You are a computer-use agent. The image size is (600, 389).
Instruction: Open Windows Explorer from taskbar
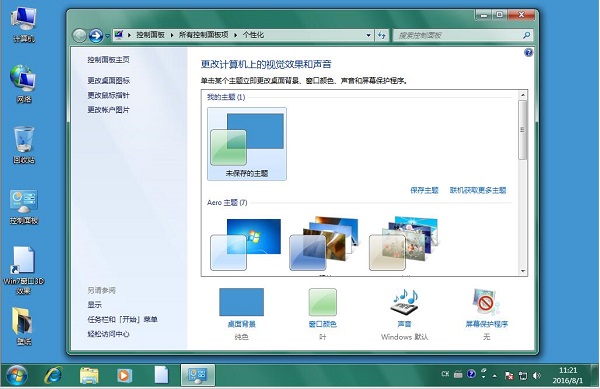point(89,375)
